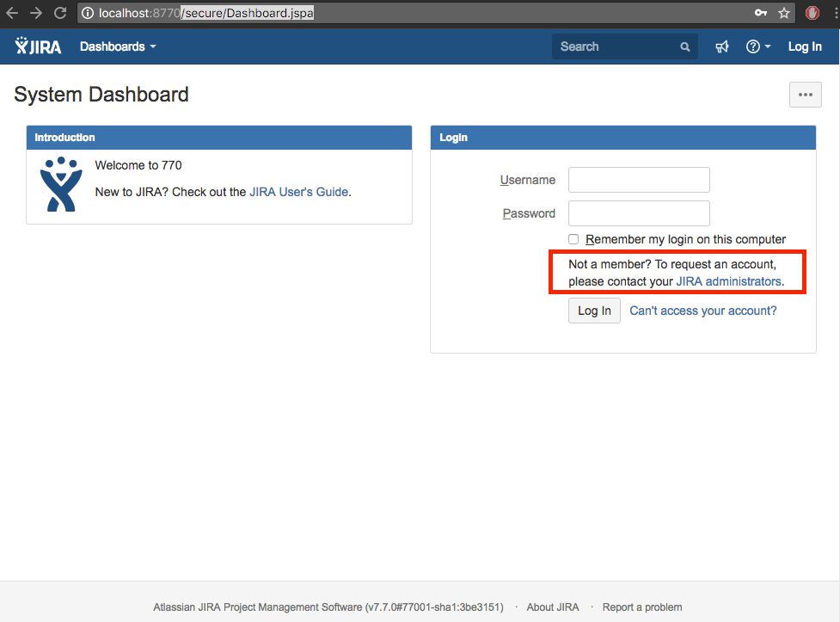
Task: Click the Log In button in Login panel
Action: (594, 311)
